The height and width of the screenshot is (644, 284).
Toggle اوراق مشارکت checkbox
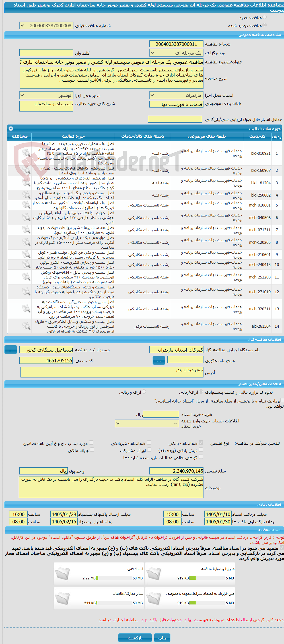click(149, 450)
